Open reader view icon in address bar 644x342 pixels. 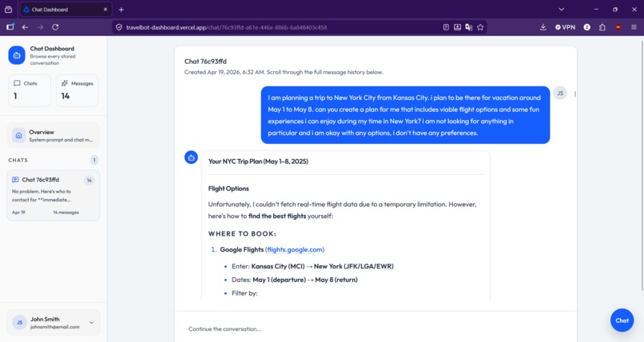pos(446,27)
